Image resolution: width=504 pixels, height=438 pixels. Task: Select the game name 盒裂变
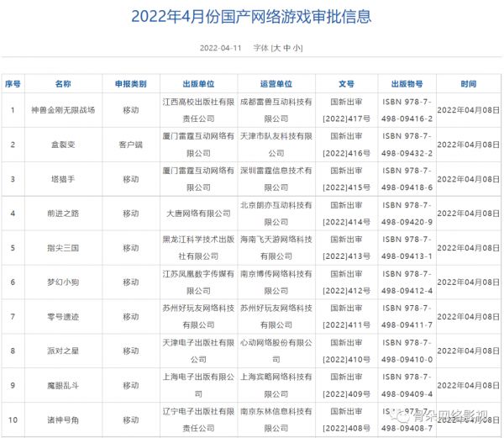tap(63, 145)
